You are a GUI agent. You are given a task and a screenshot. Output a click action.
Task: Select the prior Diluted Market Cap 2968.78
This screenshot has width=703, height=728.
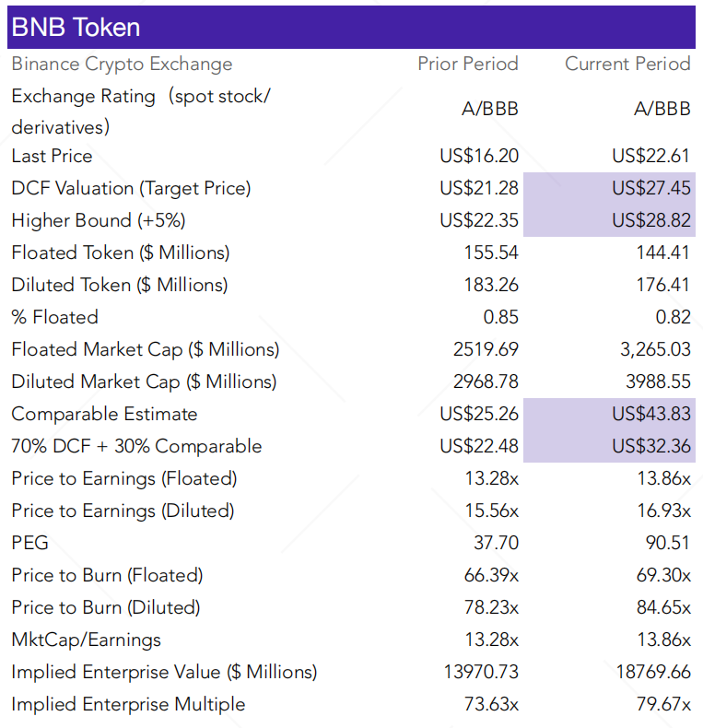tap(486, 382)
